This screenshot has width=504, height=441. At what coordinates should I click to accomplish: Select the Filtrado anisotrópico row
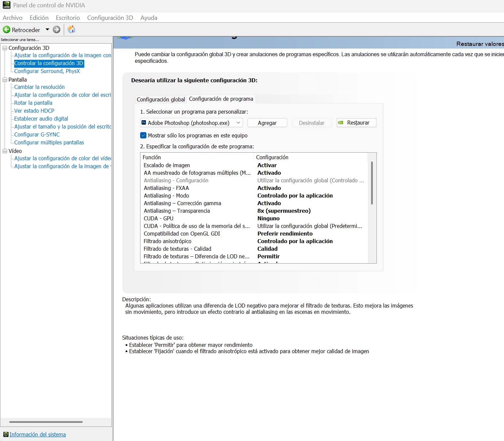[254, 241]
